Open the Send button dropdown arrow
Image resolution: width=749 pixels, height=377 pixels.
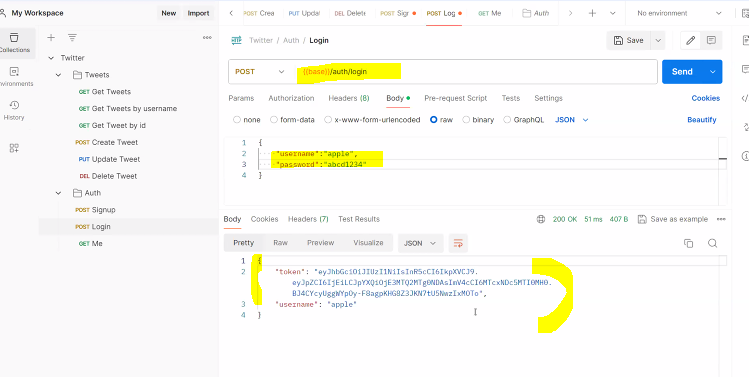coord(713,72)
